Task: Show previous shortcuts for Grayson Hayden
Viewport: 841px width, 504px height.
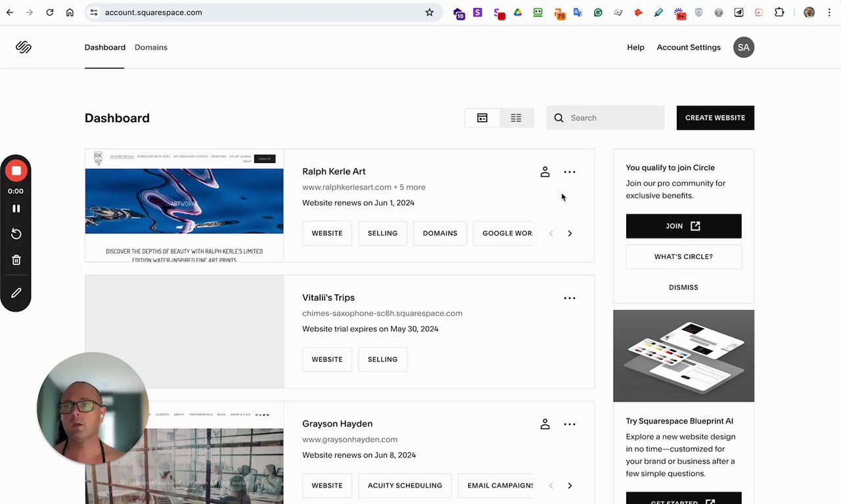Action: (x=551, y=486)
